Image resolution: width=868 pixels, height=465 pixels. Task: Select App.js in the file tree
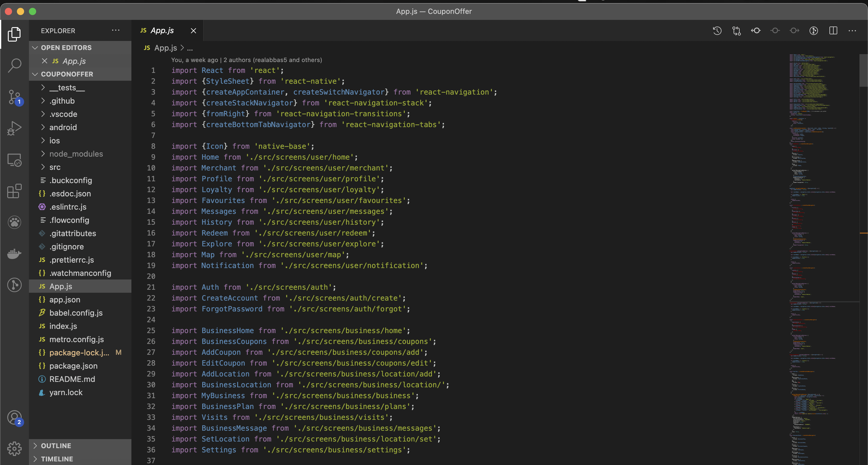point(80,286)
